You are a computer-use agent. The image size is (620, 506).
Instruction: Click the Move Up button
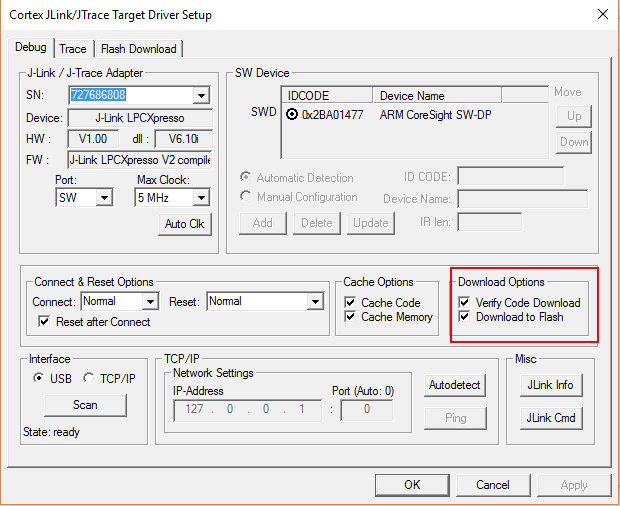pos(574,116)
